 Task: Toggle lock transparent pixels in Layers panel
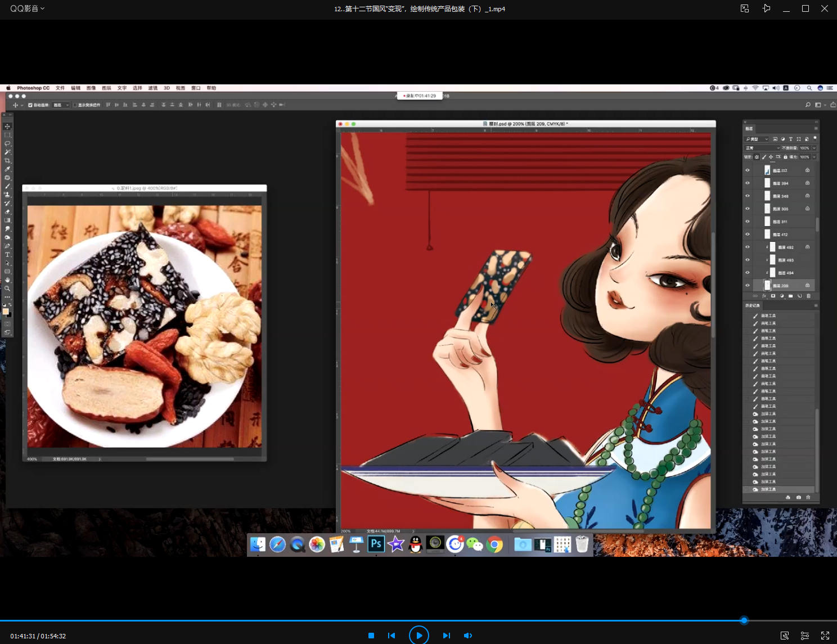[x=757, y=157]
